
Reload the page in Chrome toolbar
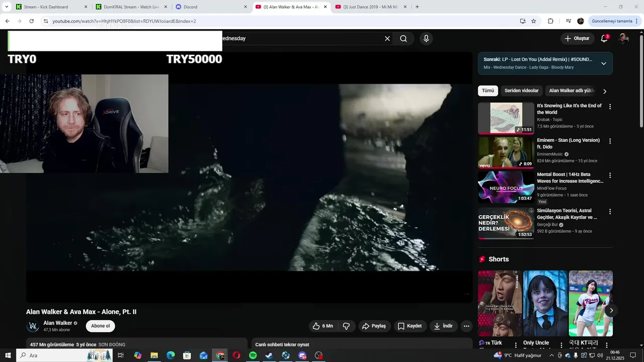(x=31, y=21)
